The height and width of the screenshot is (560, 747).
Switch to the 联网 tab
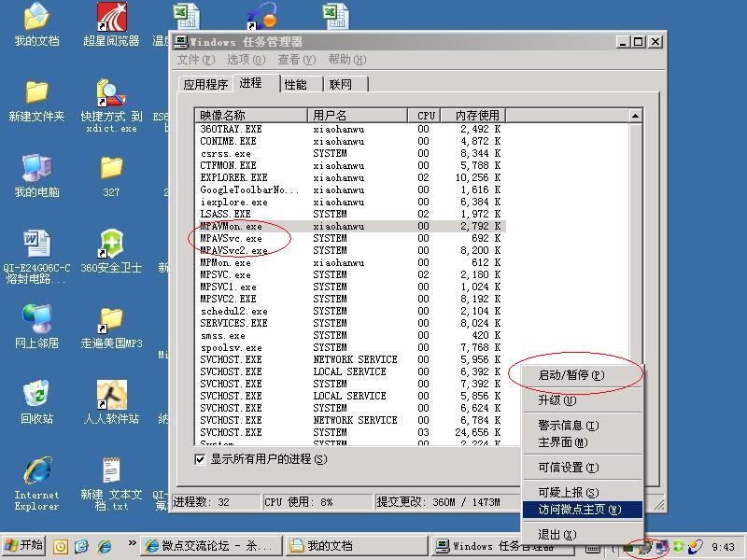[x=345, y=84]
